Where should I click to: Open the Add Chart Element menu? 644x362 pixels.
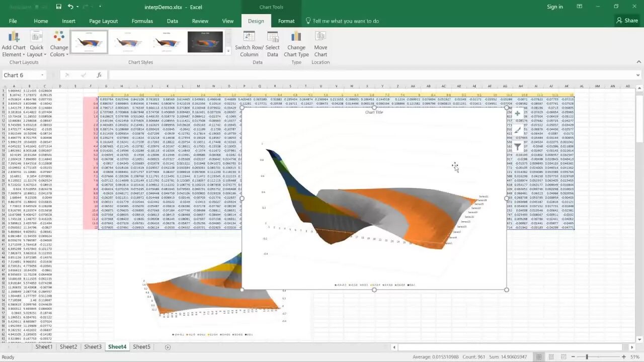(14, 44)
